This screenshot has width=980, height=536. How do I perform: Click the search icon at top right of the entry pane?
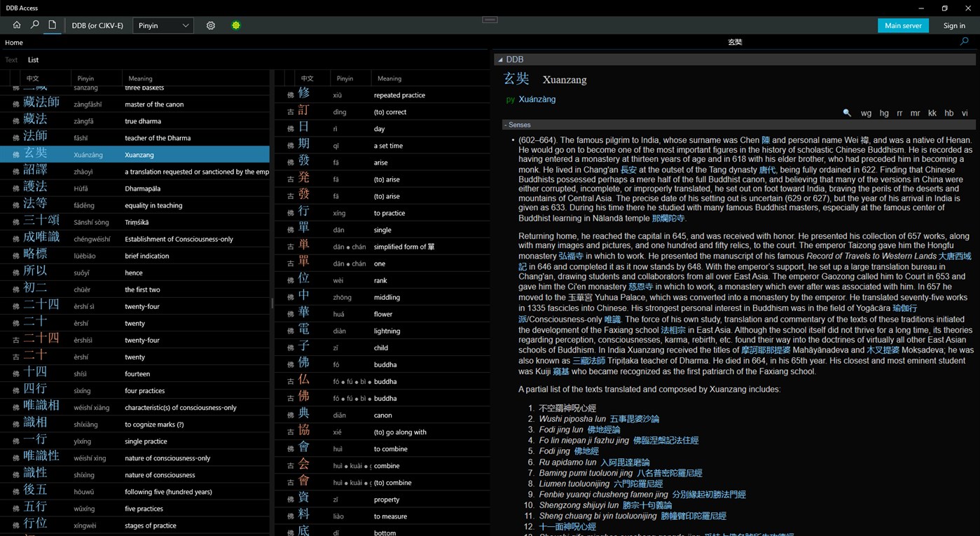[964, 42]
